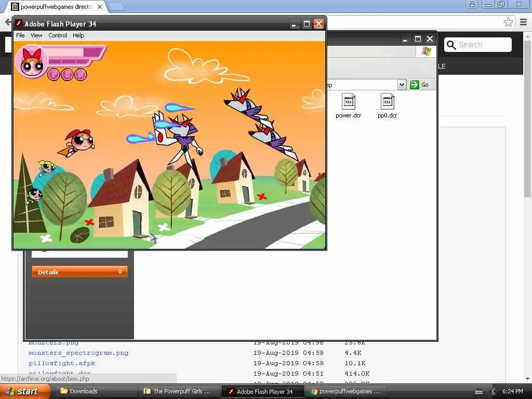
Task: Click the Chrome user profile icon
Action: pyautogui.click(x=472, y=4)
